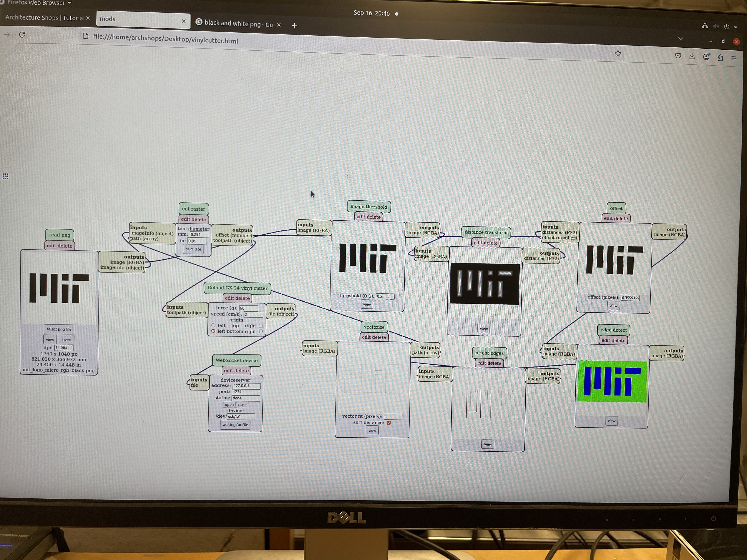Viewport: 747px width, 560px height.
Task: Click the Firefox account avatar icon
Action: point(706,57)
